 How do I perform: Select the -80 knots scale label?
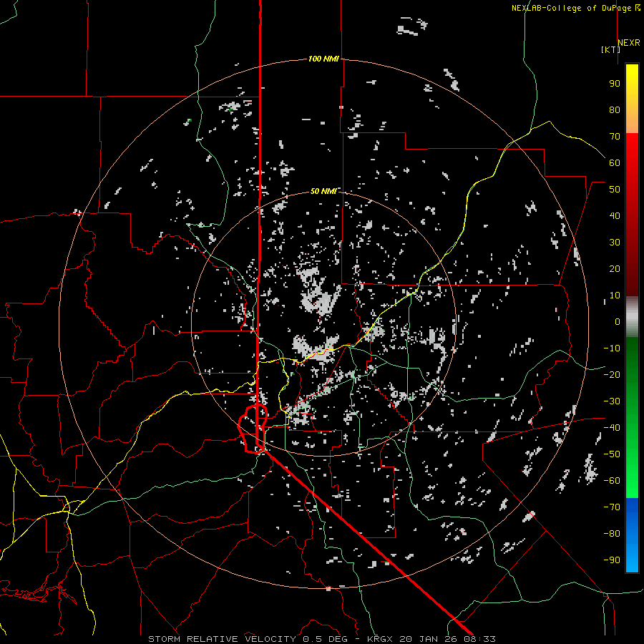click(612, 534)
